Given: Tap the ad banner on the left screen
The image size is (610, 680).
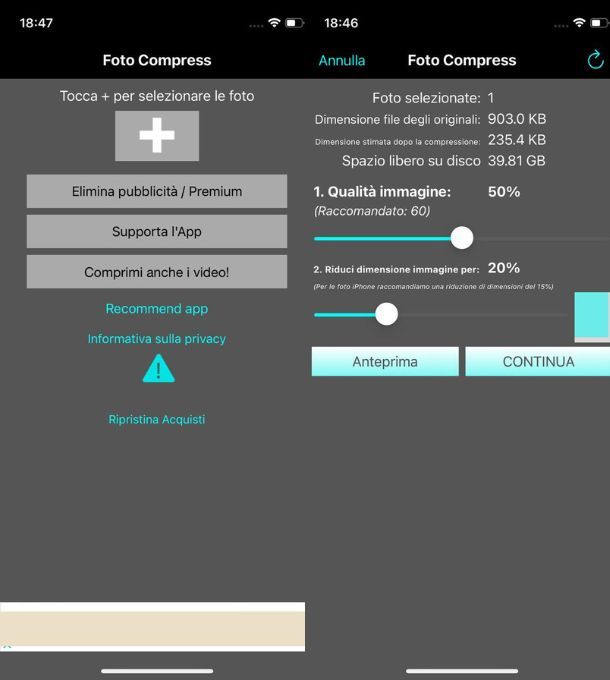Looking at the screenshot, I should tap(153, 627).
